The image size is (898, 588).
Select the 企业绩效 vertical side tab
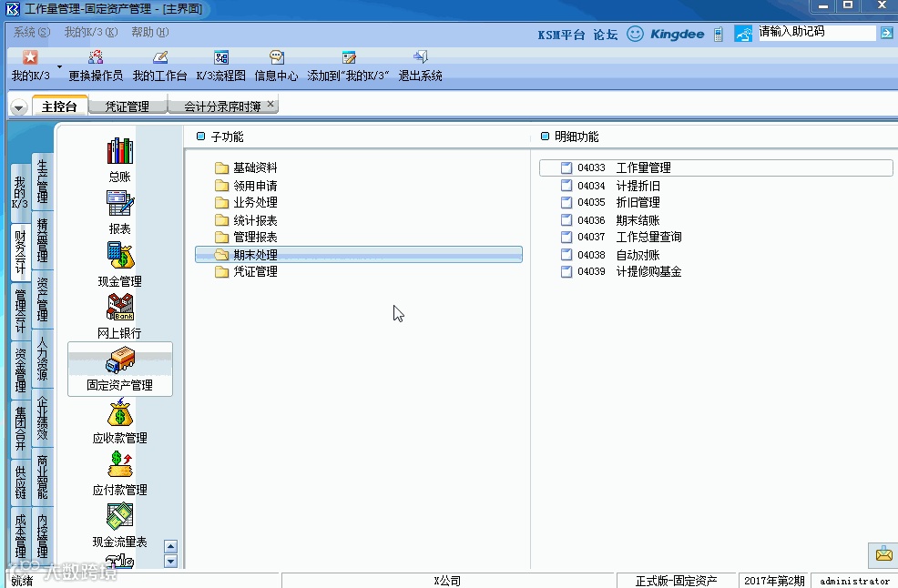[x=43, y=418]
